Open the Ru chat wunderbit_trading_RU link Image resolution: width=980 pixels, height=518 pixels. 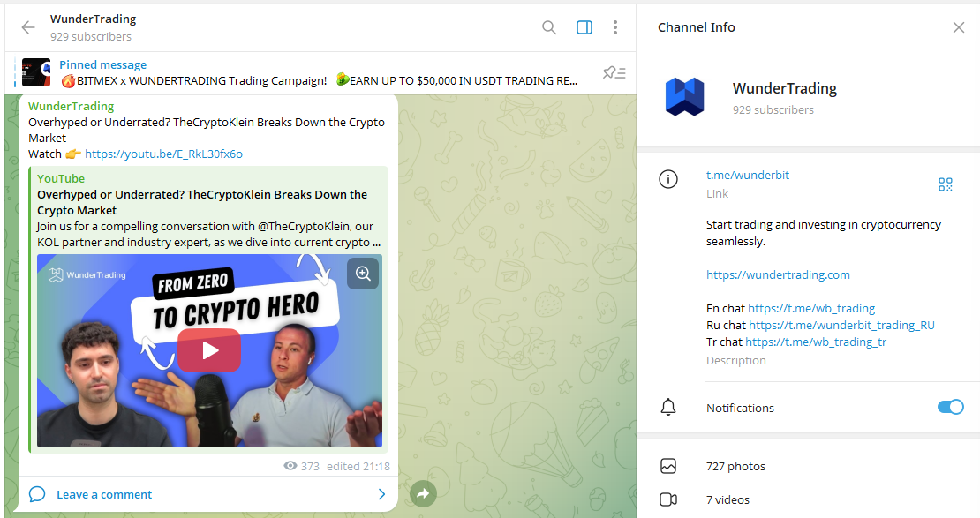tap(842, 325)
